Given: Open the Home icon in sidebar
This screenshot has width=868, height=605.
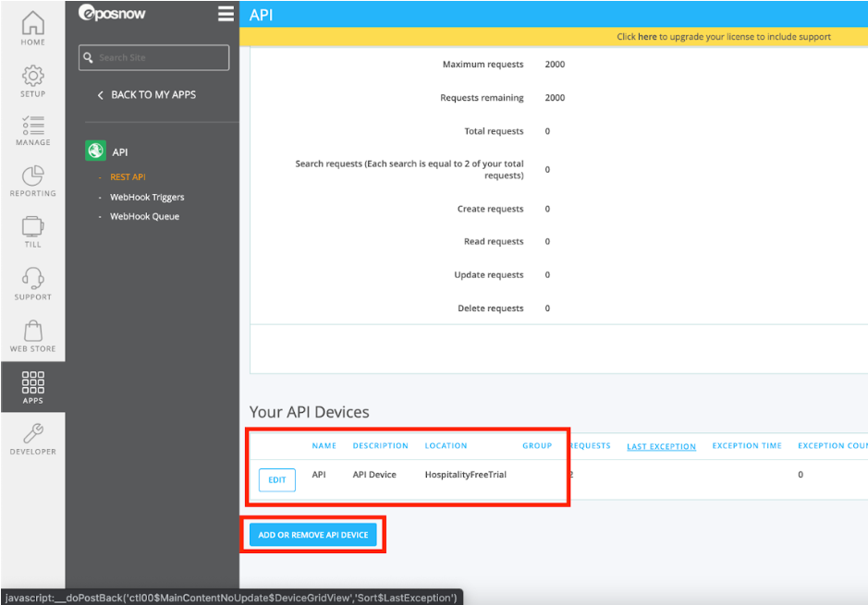Looking at the screenshot, I should coord(32,24).
